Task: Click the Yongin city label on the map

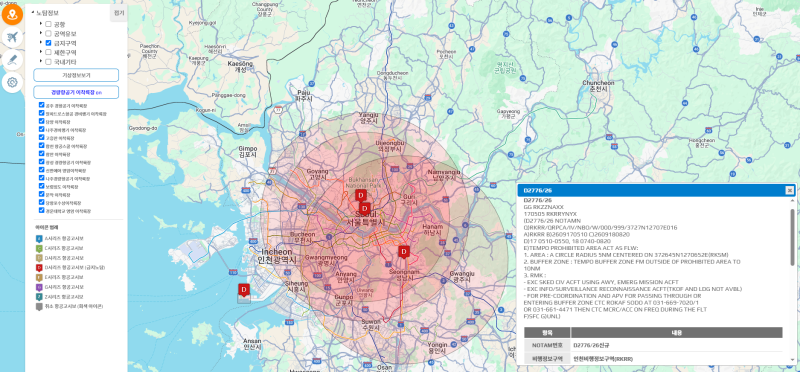Action: (x=437, y=348)
